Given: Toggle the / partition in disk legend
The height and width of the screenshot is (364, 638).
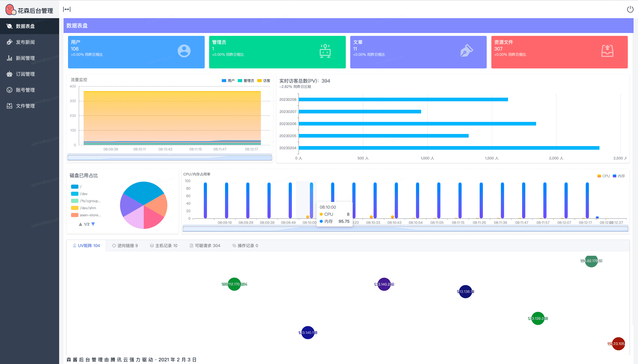Looking at the screenshot, I should pos(76,187).
